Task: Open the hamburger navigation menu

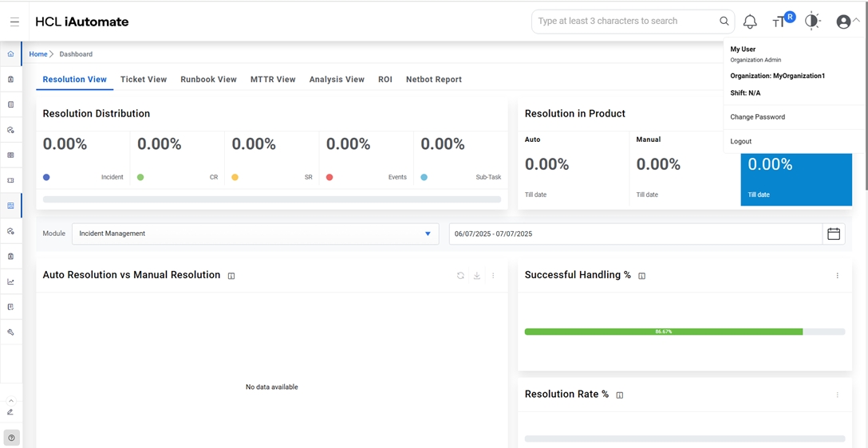Action: pyautogui.click(x=14, y=22)
